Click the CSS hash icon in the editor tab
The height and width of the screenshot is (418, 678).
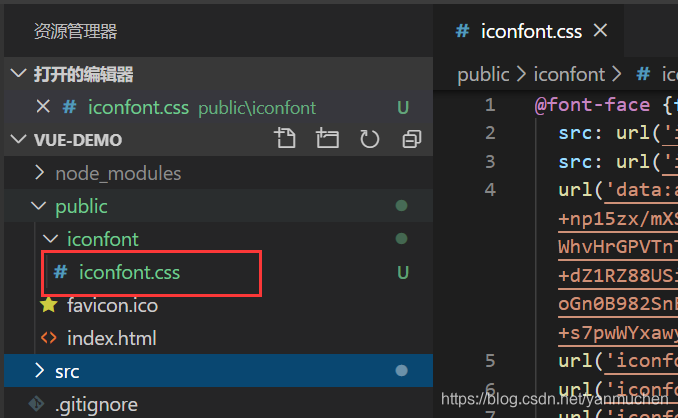coord(463,31)
